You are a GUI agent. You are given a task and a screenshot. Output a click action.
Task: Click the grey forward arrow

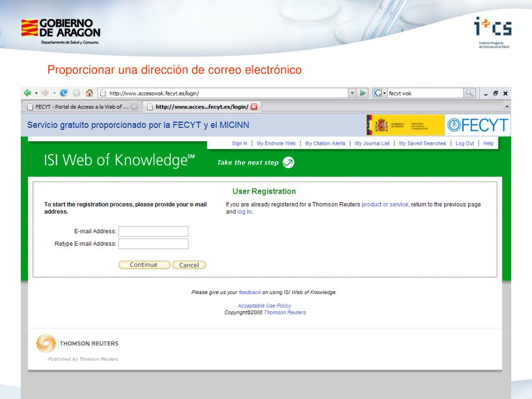point(45,92)
